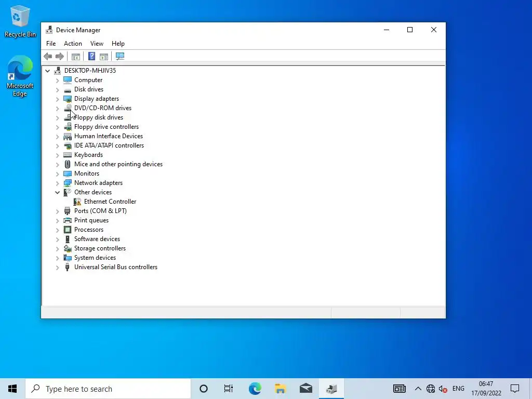
Task: Open the View menu
Action: (x=97, y=44)
